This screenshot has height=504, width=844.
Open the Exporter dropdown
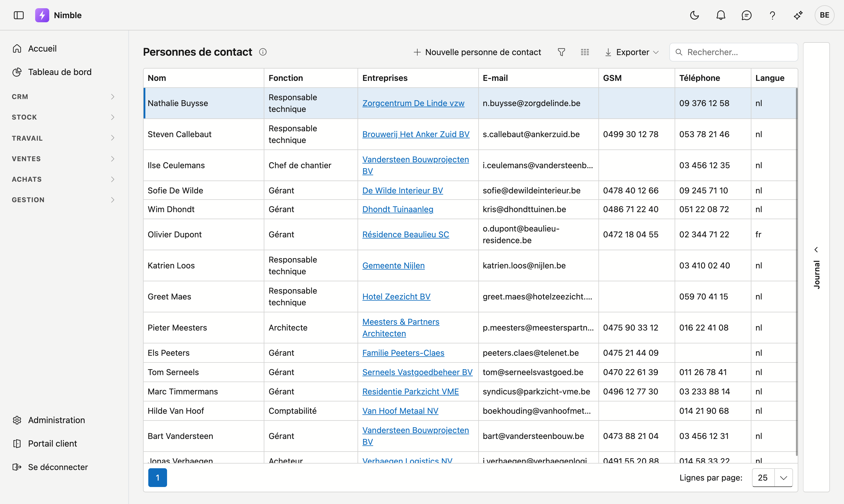pyautogui.click(x=632, y=52)
